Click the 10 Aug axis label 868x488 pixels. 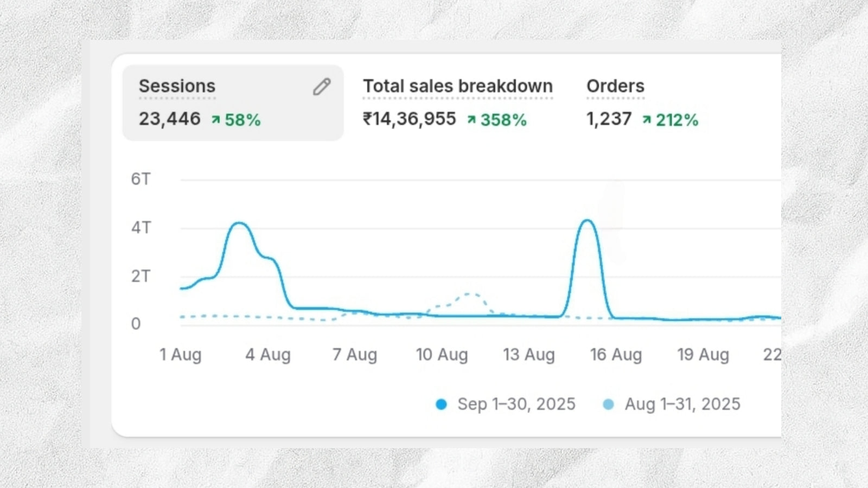(442, 355)
